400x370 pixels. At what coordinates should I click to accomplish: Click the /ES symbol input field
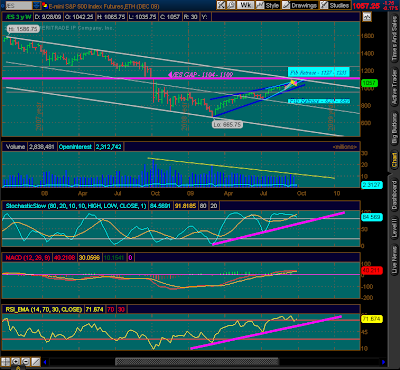19,6
